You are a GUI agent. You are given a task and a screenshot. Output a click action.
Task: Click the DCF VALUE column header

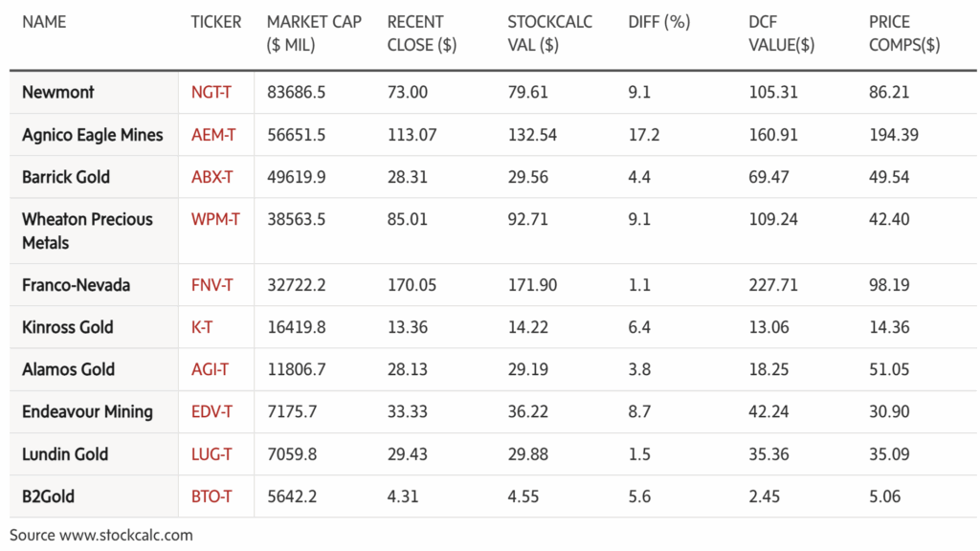[x=781, y=33]
